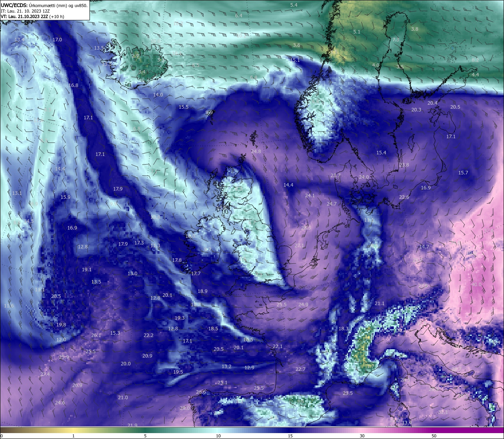Click the map value '3.8'
504x439 pixels.
click(415, 29)
